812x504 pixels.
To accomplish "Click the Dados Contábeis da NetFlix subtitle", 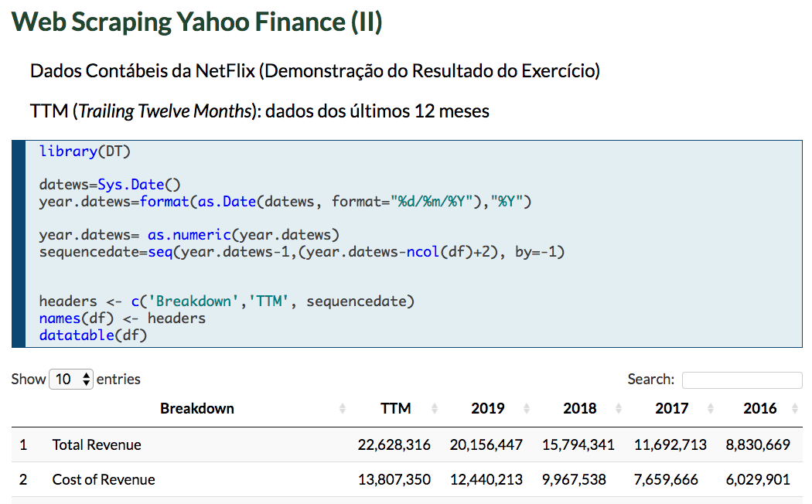I will [315, 71].
